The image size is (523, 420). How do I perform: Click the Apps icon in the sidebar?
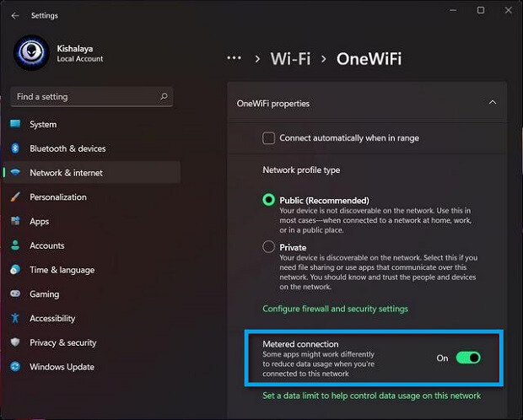[x=15, y=221]
